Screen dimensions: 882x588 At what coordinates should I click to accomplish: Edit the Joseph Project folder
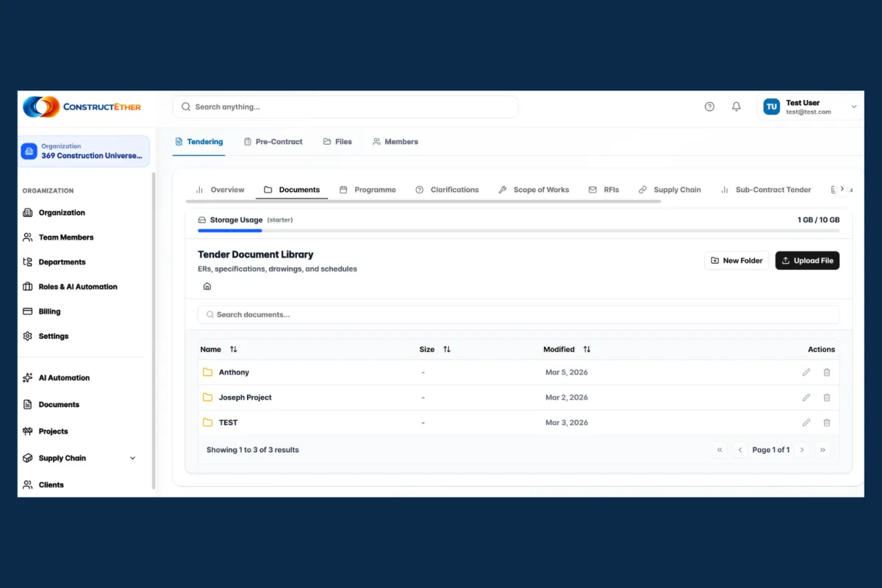[806, 398]
